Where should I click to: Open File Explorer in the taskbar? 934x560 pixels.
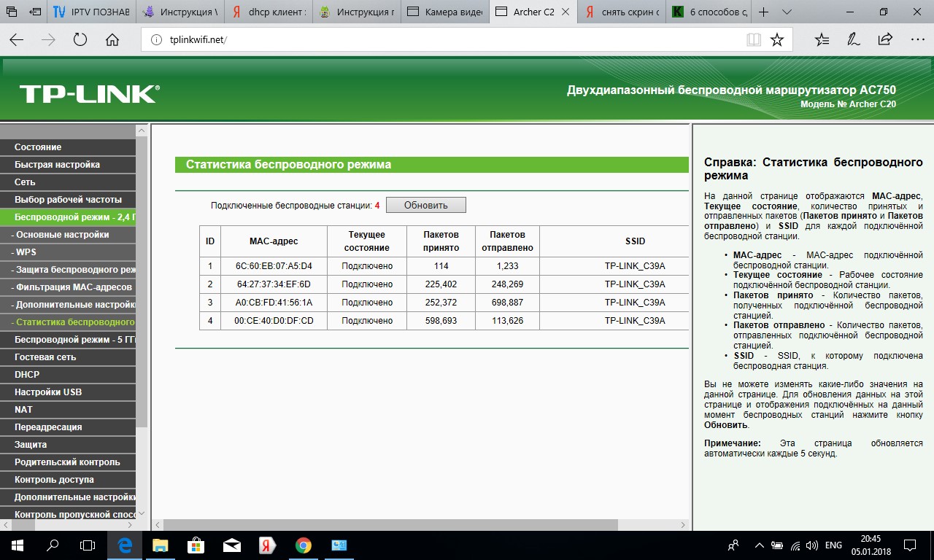(x=161, y=545)
